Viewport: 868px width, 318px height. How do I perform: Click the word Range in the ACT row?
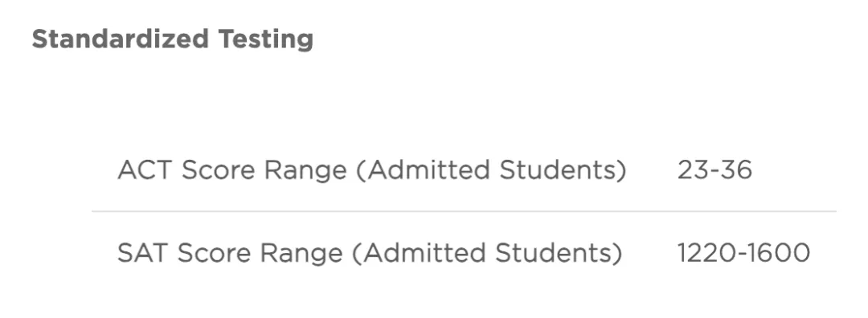[x=305, y=171]
